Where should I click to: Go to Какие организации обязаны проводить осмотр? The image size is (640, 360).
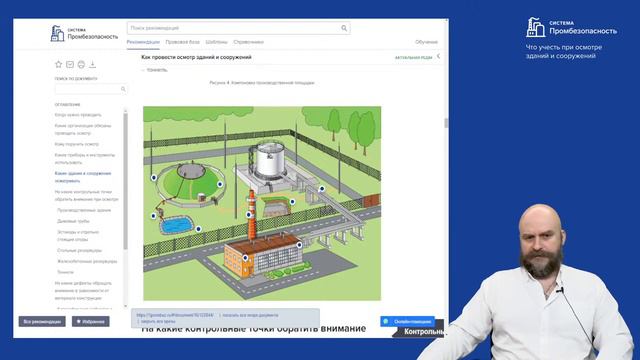point(83,129)
